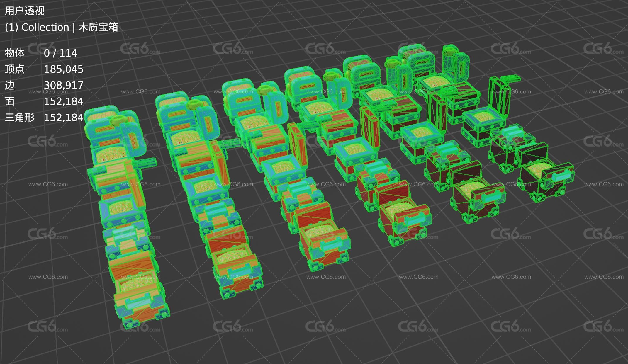Click the 顶点 statistic label
Image resolution: width=628 pixels, height=364 pixels.
click(x=15, y=69)
